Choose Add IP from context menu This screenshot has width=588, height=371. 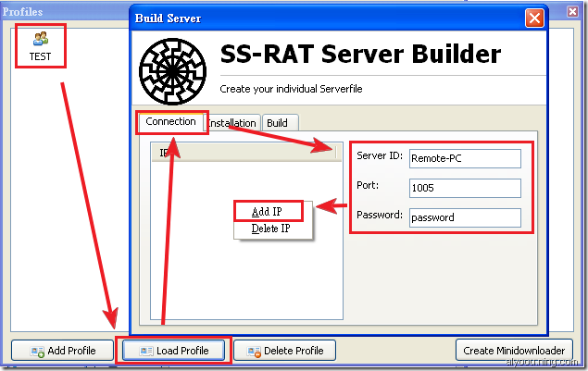[268, 212]
